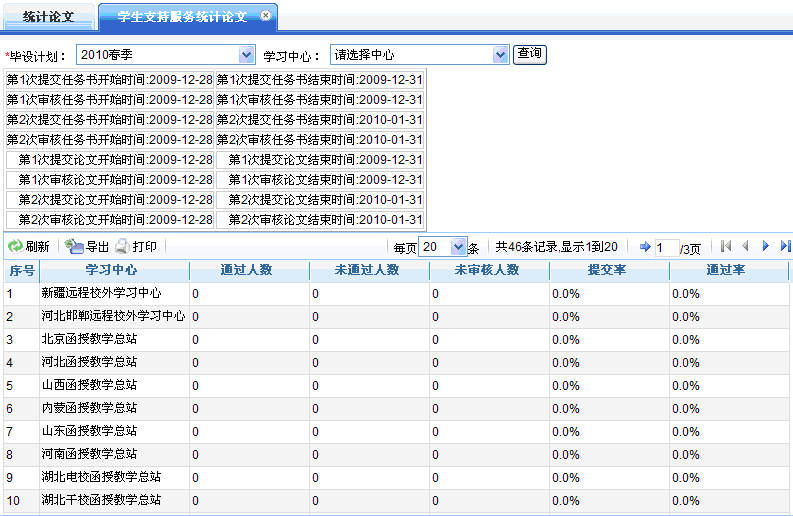Screen dimensions: 793x516
Task: Click 第2次审核论文结束时间 cell
Action: pyautogui.click(x=320, y=220)
